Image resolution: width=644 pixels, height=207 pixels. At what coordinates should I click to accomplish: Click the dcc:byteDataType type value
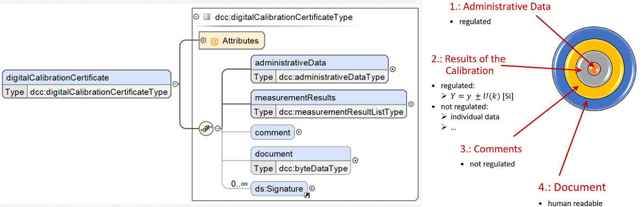click(x=312, y=168)
